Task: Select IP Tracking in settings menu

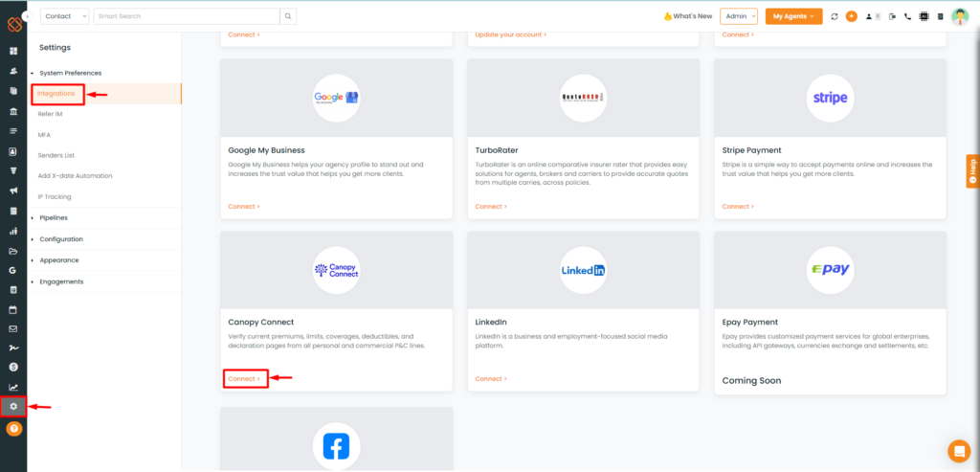Action: 55,197
